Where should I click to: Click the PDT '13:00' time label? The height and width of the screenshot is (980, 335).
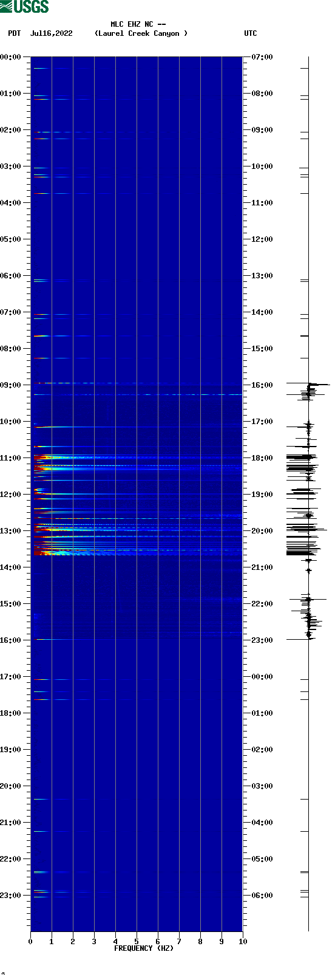coord(11,531)
